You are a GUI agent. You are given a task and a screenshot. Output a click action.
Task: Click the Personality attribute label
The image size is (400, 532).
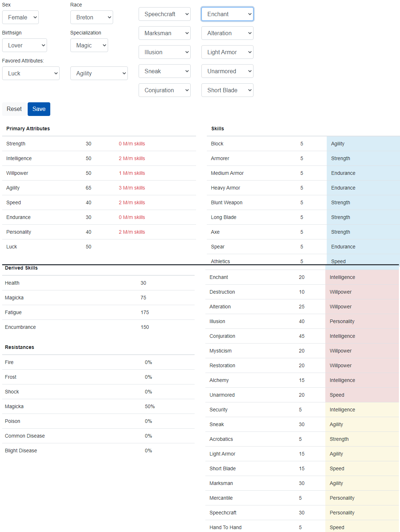point(19,232)
